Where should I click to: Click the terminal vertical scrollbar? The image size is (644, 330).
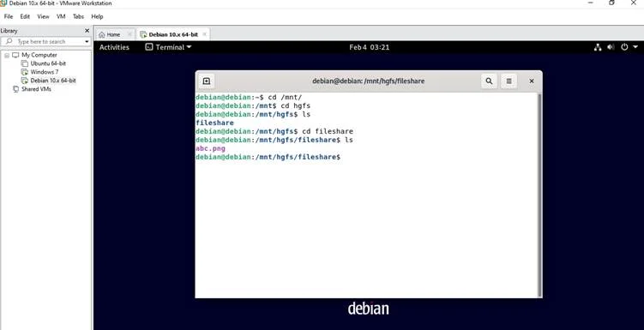(x=539, y=195)
